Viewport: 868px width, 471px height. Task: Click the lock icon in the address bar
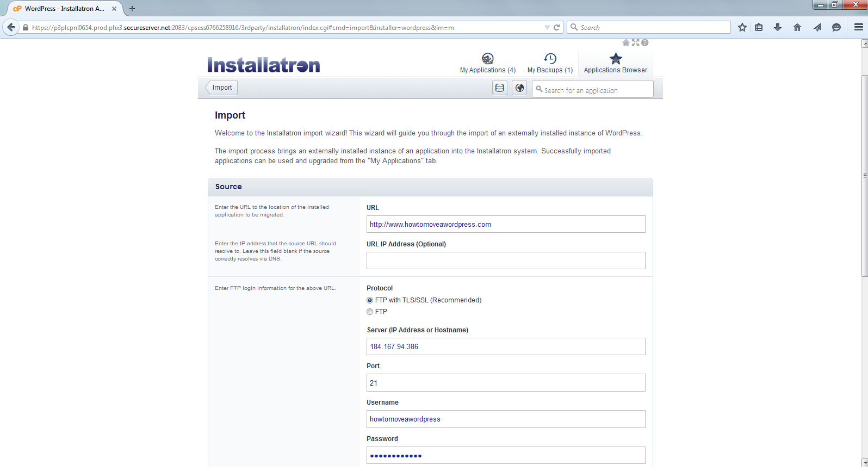[x=25, y=27]
